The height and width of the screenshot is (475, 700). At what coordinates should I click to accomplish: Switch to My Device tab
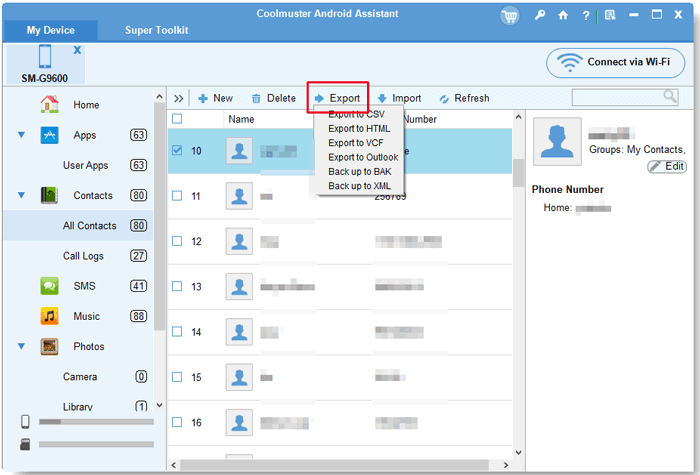tap(50, 30)
